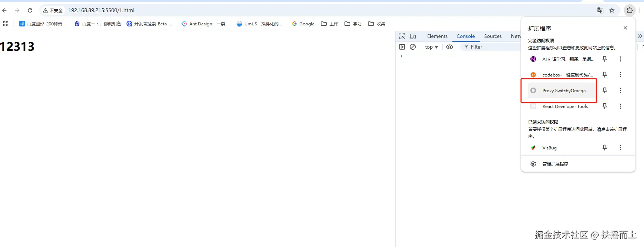
Task: Go forward using the browser forward arrow
Action: tap(17, 10)
